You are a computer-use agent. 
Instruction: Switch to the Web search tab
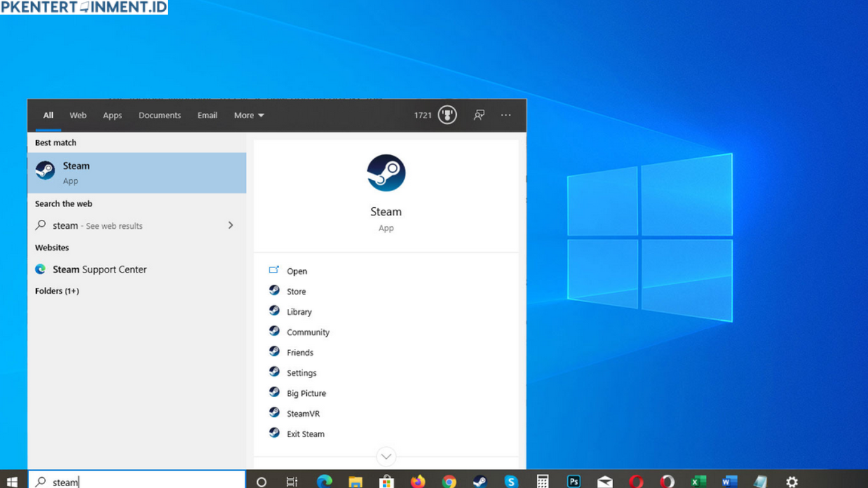pyautogui.click(x=78, y=115)
